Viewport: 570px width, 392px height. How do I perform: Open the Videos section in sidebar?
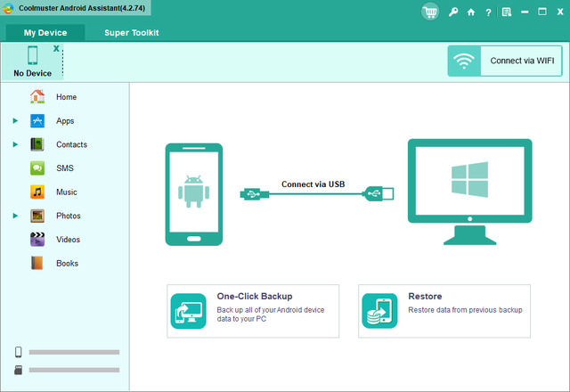click(x=68, y=239)
